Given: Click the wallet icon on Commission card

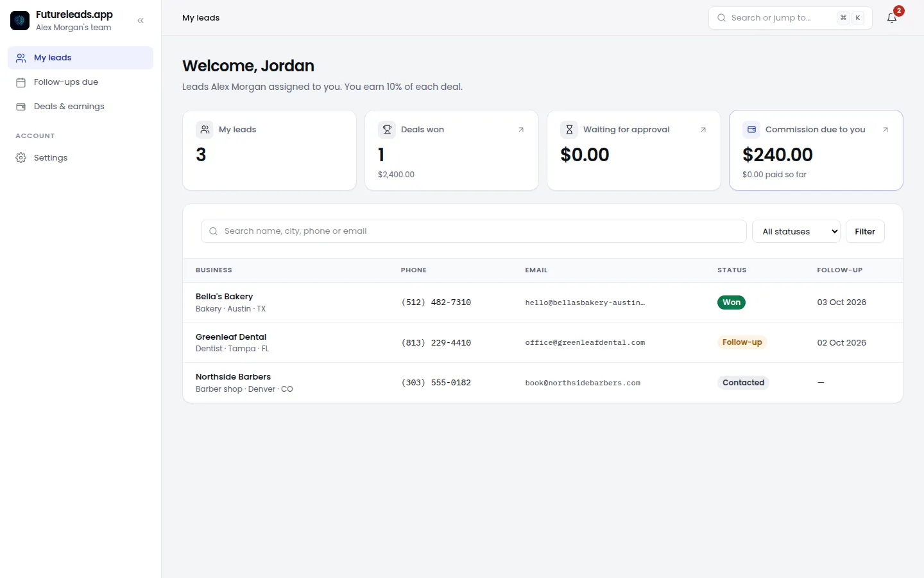Looking at the screenshot, I should [751, 130].
